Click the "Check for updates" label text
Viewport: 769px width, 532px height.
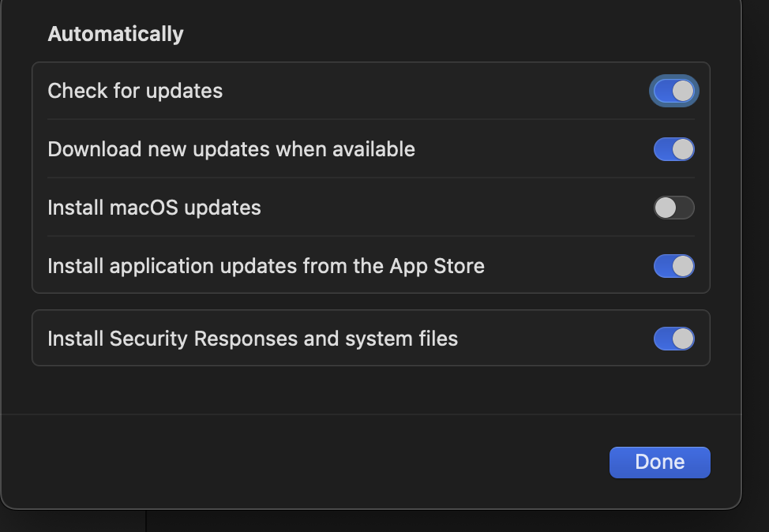135,92
